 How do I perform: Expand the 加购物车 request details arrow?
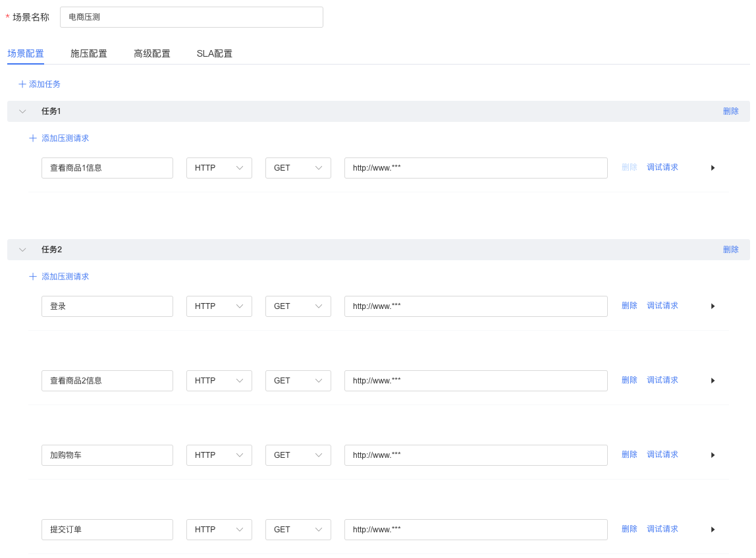coord(713,455)
